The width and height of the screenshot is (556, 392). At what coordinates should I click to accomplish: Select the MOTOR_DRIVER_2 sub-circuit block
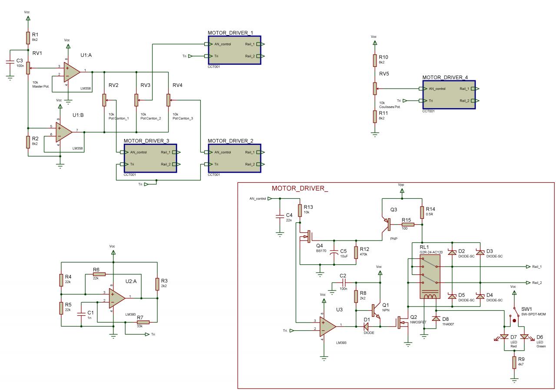tap(235, 158)
